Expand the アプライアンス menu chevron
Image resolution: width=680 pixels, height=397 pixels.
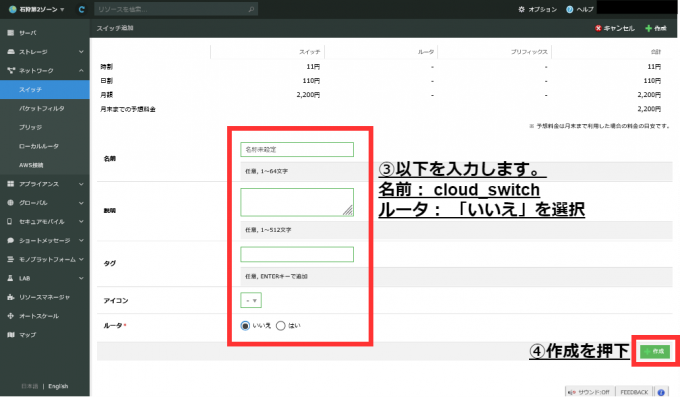point(81,184)
